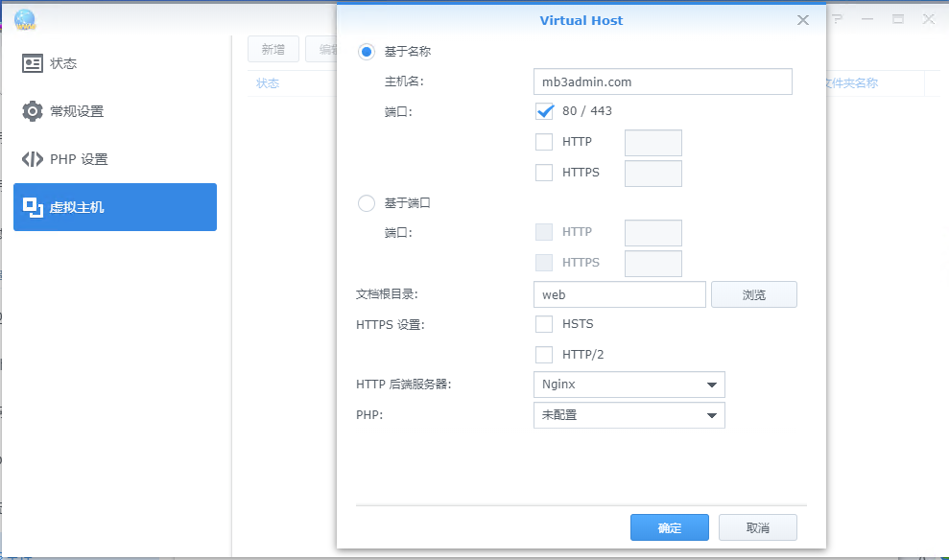Select the 基于端口 radio button
Image resolution: width=949 pixels, height=560 pixels.
click(367, 203)
